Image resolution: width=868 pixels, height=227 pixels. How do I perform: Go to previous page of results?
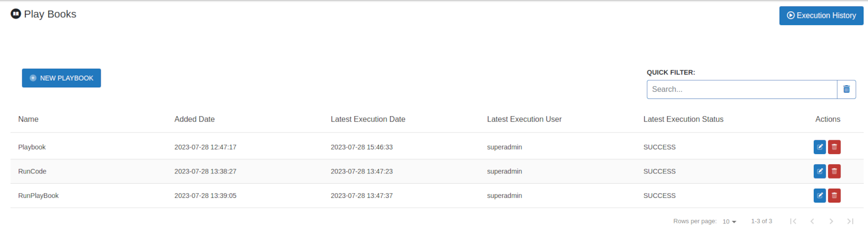pos(812,221)
